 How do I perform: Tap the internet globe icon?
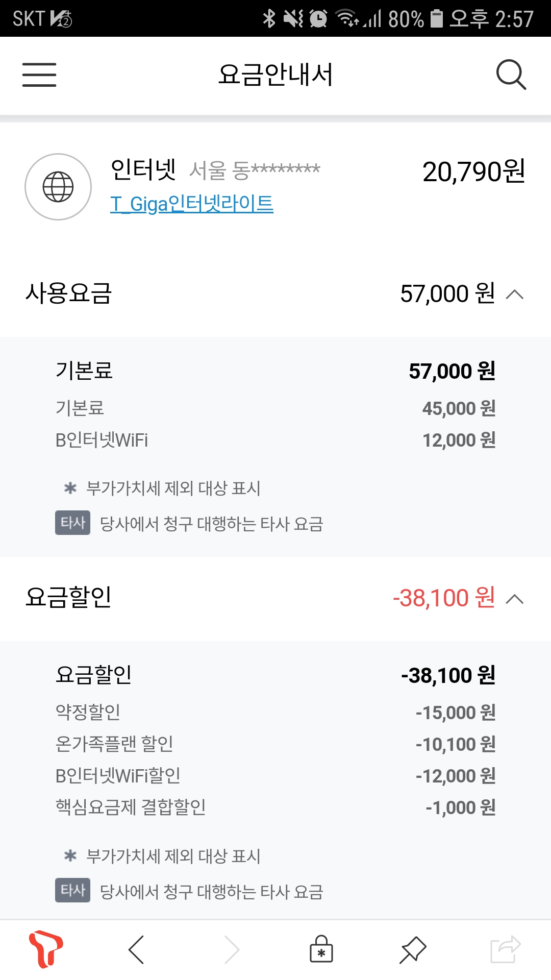point(58,187)
